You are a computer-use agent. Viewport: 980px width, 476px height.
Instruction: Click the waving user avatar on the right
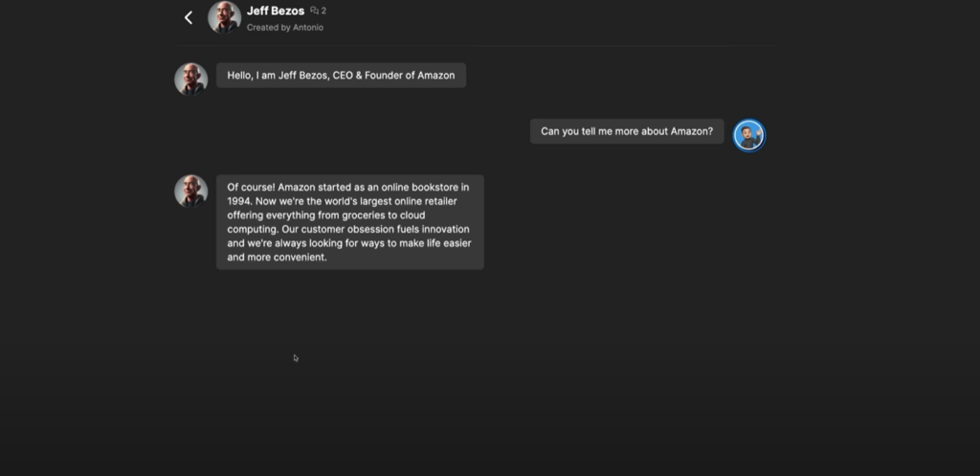(748, 135)
